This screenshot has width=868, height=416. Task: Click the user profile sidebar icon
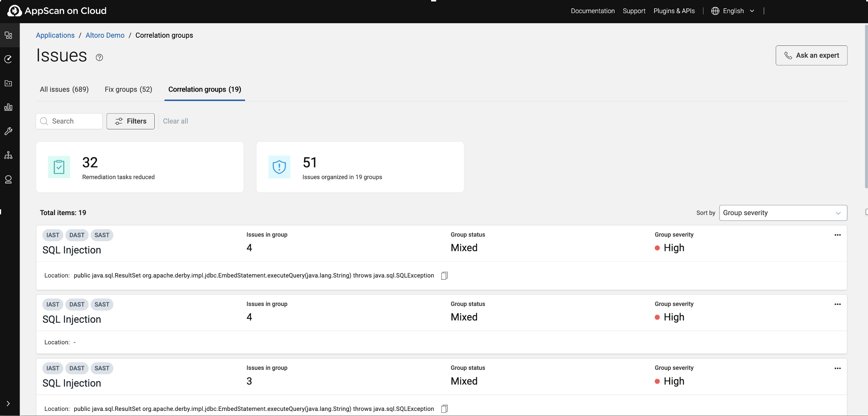8,179
